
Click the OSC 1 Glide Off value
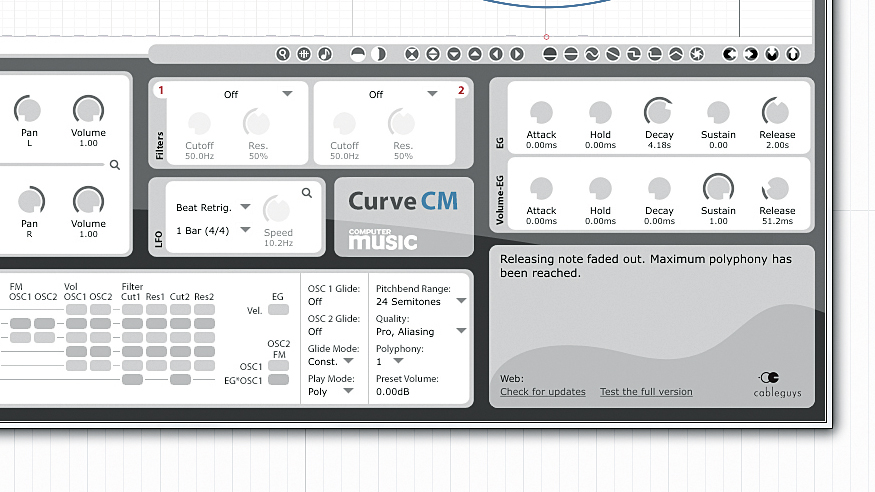coord(315,302)
